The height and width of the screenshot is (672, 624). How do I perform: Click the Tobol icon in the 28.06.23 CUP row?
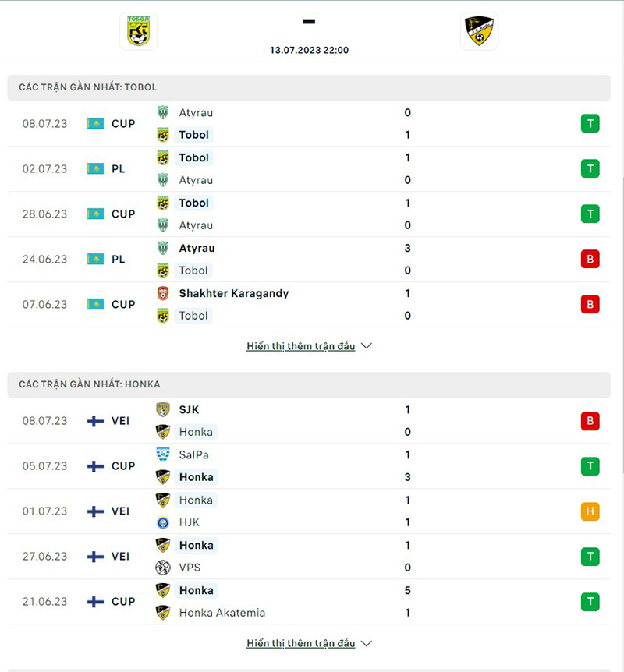pyautogui.click(x=165, y=203)
